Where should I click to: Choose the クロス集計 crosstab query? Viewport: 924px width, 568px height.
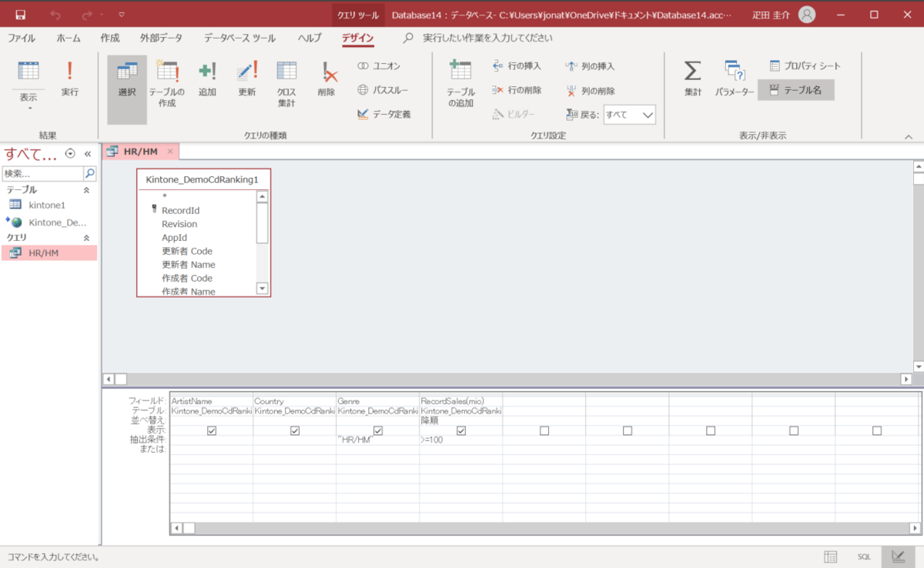pyautogui.click(x=286, y=83)
